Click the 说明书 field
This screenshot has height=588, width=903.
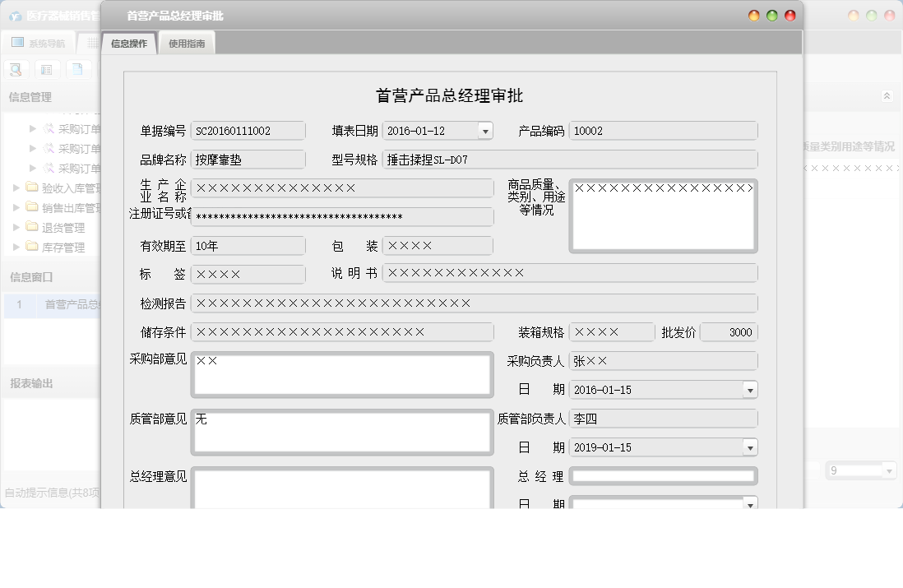[570, 273]
